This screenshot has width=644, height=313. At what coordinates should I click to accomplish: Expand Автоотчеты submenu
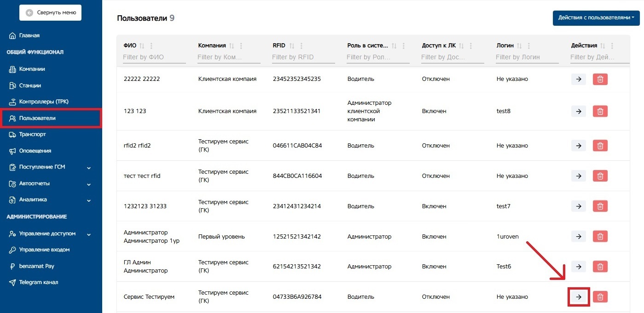point(89,184)
